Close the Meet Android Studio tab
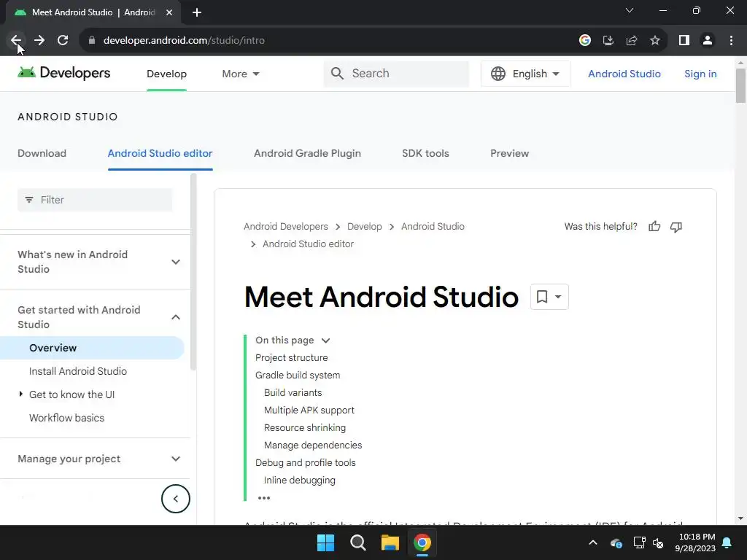The image size is (747, 560). click(x=169, y=12)
